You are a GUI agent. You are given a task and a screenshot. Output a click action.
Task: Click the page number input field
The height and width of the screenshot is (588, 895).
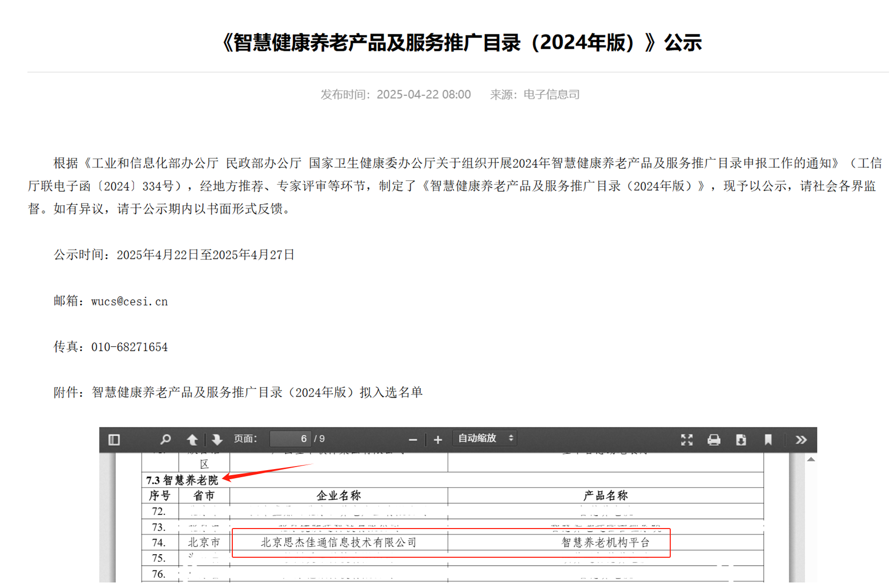pyautogui.click(x=290, y=439)
